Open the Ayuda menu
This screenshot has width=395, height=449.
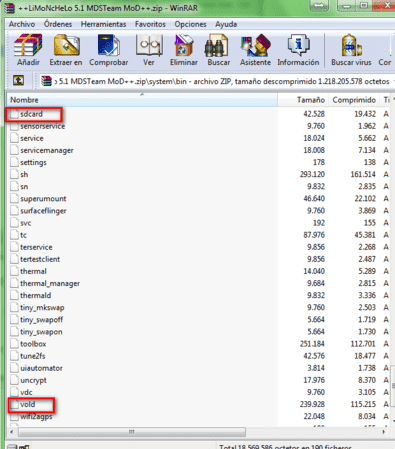226,24
